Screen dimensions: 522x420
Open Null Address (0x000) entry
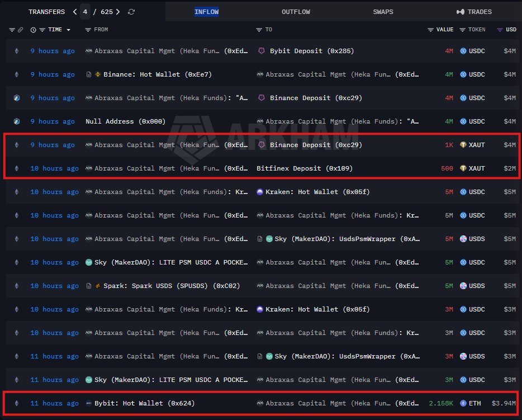click(125, 121)
